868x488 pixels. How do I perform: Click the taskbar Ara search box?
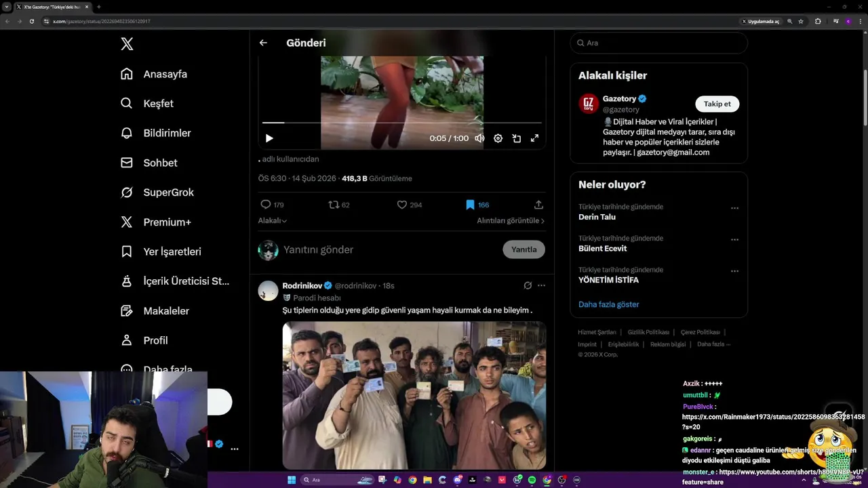(x=338, y=480)
